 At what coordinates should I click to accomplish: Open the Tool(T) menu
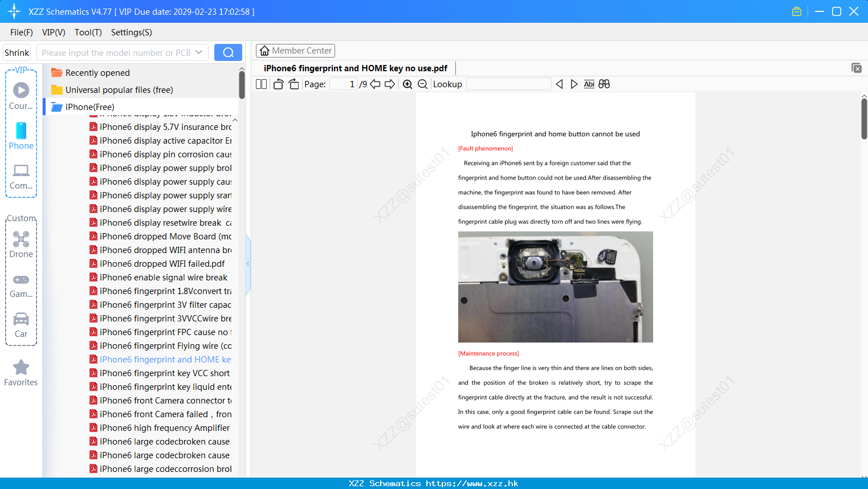[x=88, y=32]
